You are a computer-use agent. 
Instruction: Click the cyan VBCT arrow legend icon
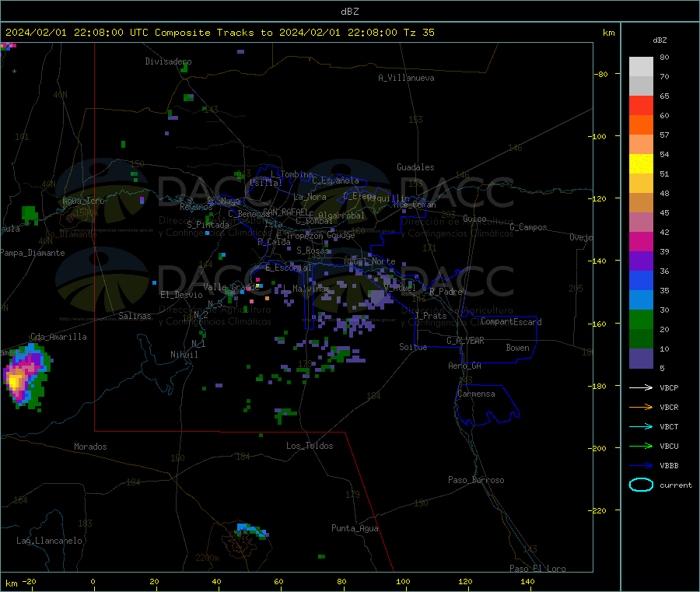[641, 427]
